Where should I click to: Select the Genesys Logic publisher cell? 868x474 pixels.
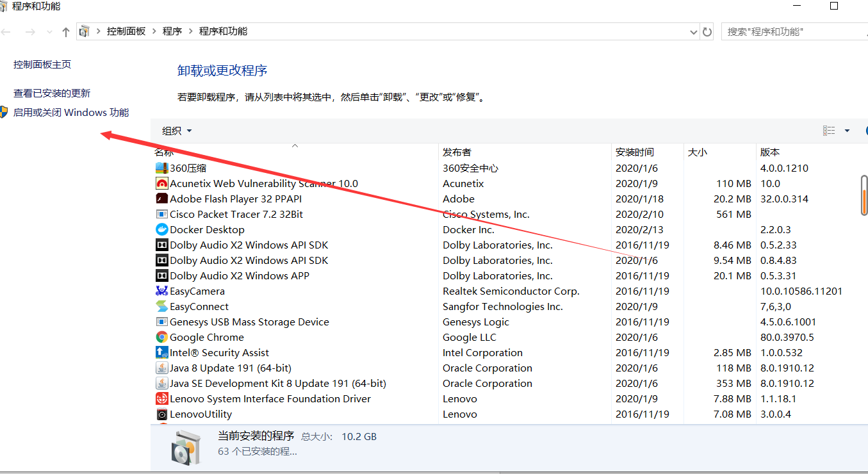[x=476, y=322]
